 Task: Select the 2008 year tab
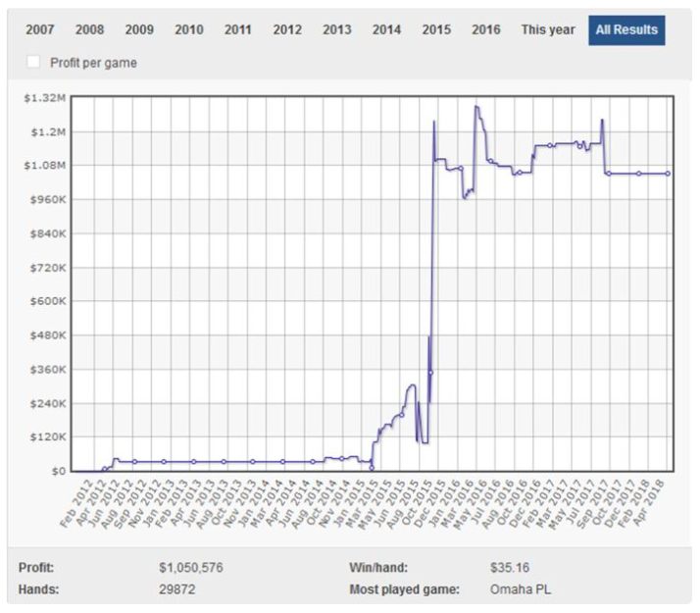pyautogui.click(x=89, y=29)
